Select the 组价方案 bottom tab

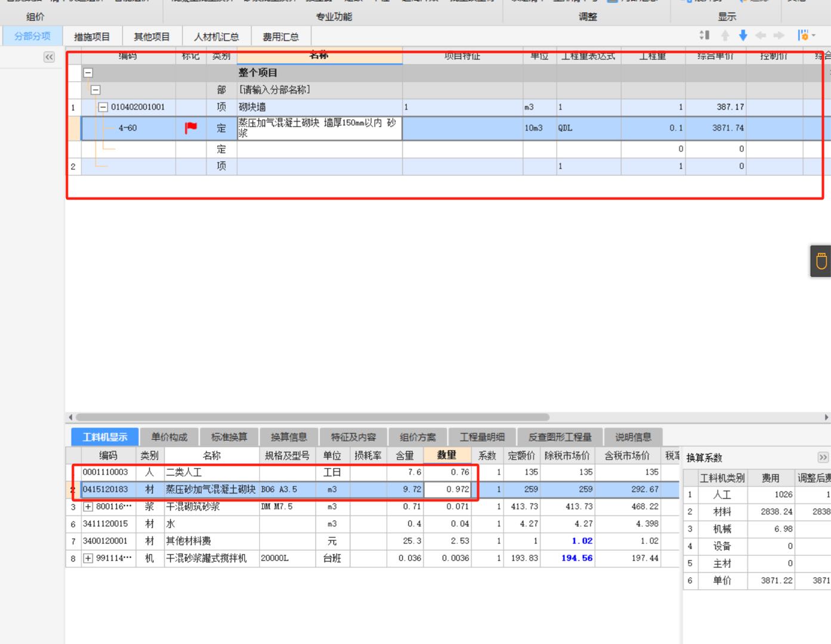coord(418,437)
